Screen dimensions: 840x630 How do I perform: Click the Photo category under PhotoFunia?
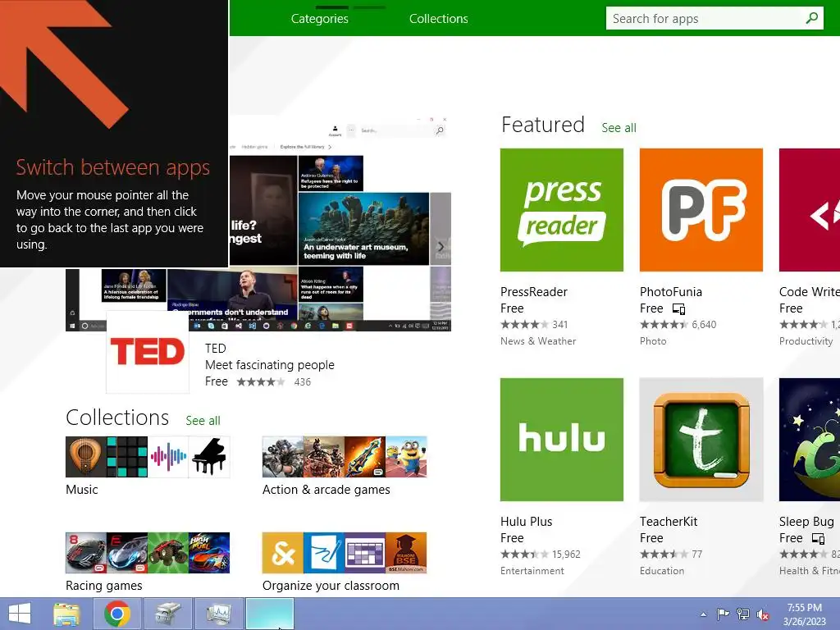click(653, 341)
